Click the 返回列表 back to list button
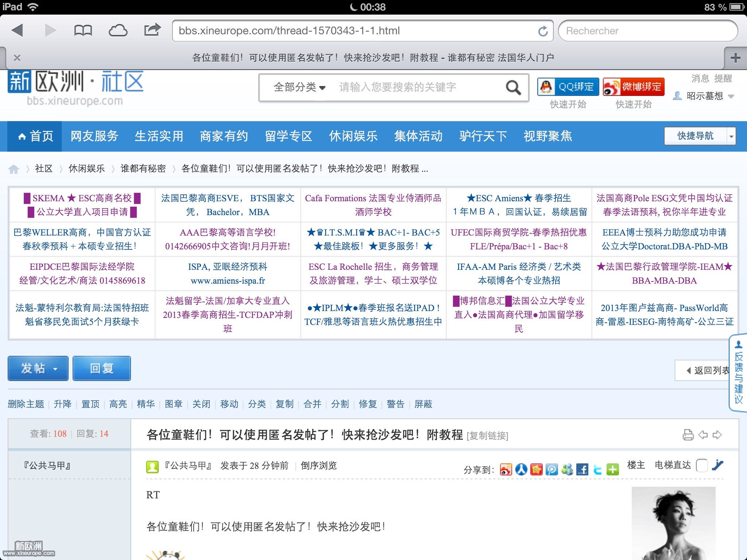The image size is (747, 560). (703, 370)
